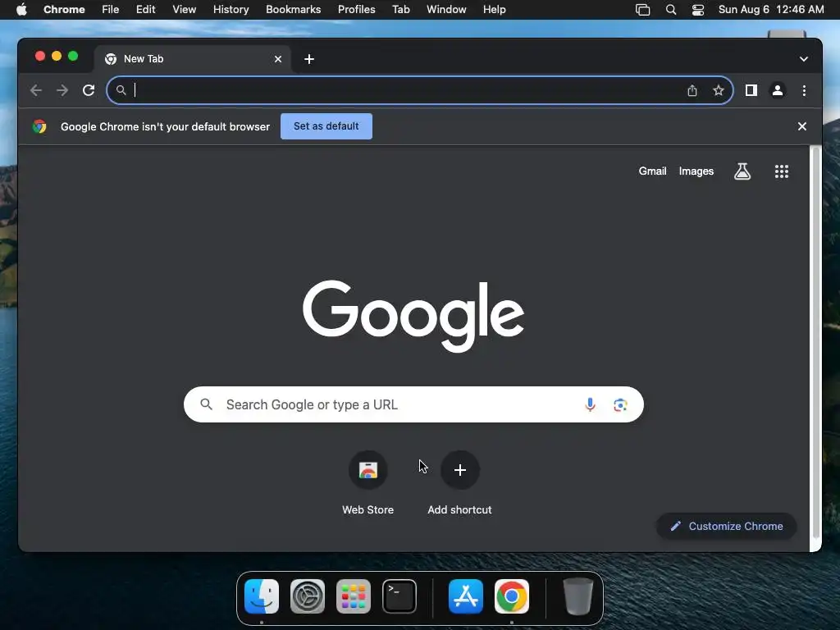Viewport: 840px width, 630px height.
Task: Open a new tab with plus button
Action: coord(309,59)
